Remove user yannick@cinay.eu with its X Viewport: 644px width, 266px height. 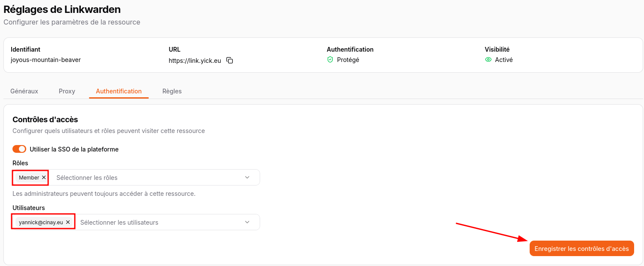[x=68, y=222]
